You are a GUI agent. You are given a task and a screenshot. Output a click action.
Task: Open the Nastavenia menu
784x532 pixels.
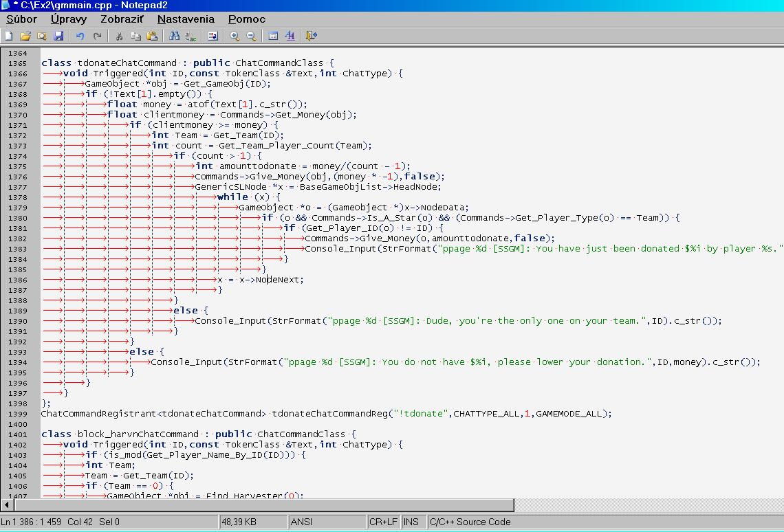[186, 19]
